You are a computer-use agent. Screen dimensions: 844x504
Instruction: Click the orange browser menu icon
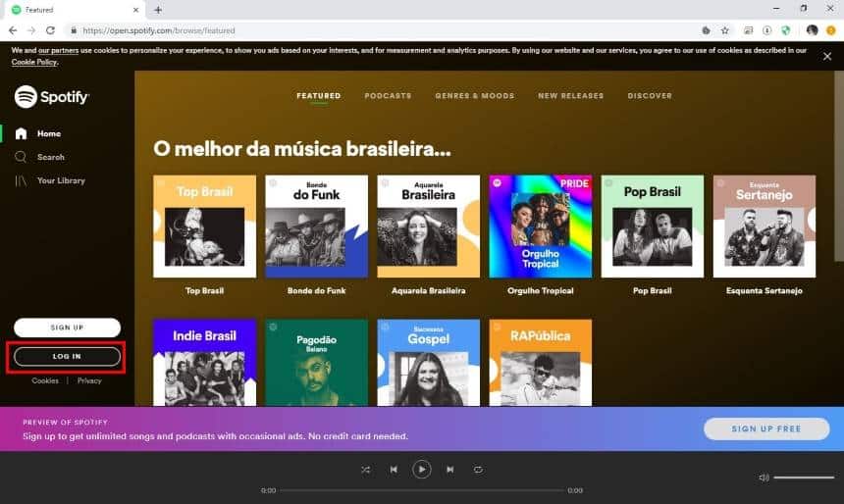click(x=831, y=30)
